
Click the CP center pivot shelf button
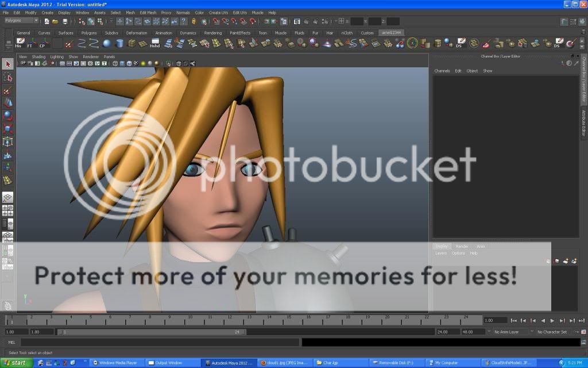[x=44, y=43]
